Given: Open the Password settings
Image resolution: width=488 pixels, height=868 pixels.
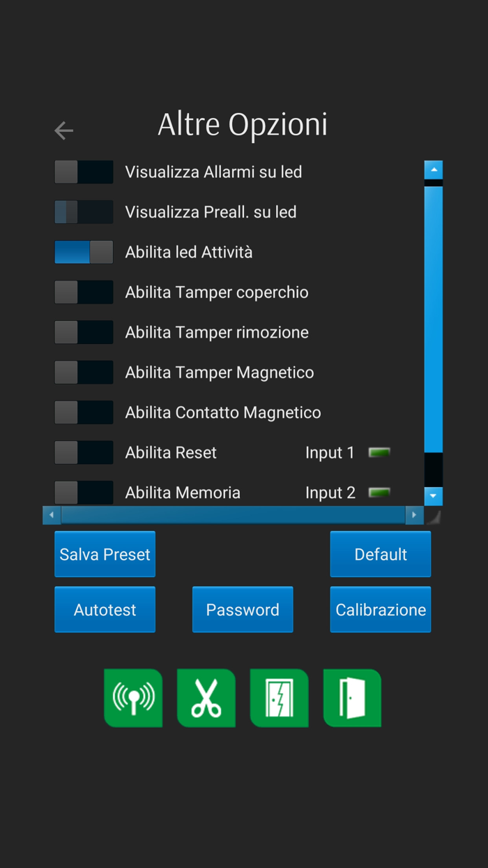Looking at the screenshot, I should tap(243, 609).
